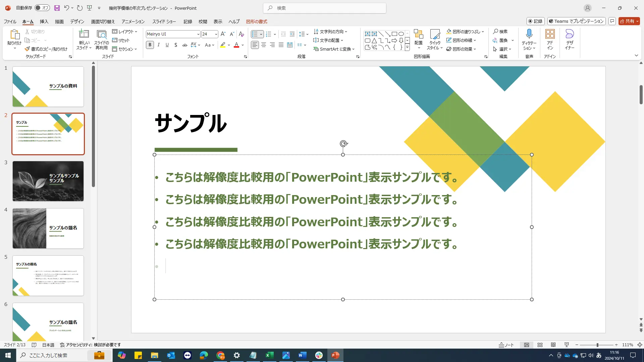This screenshot has width=644, height=362.
Task: Expand Text Direction (文字列の方向) dropdown
Action: click(330, 32)
